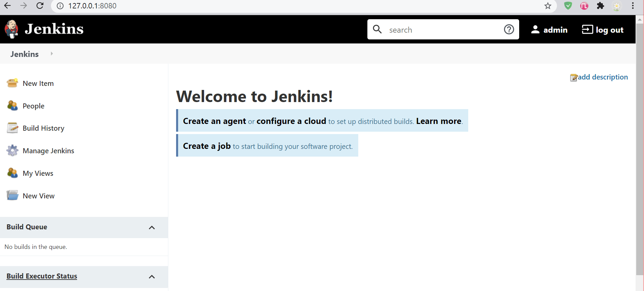Bookmark page with star icon

tap(548, 6)
